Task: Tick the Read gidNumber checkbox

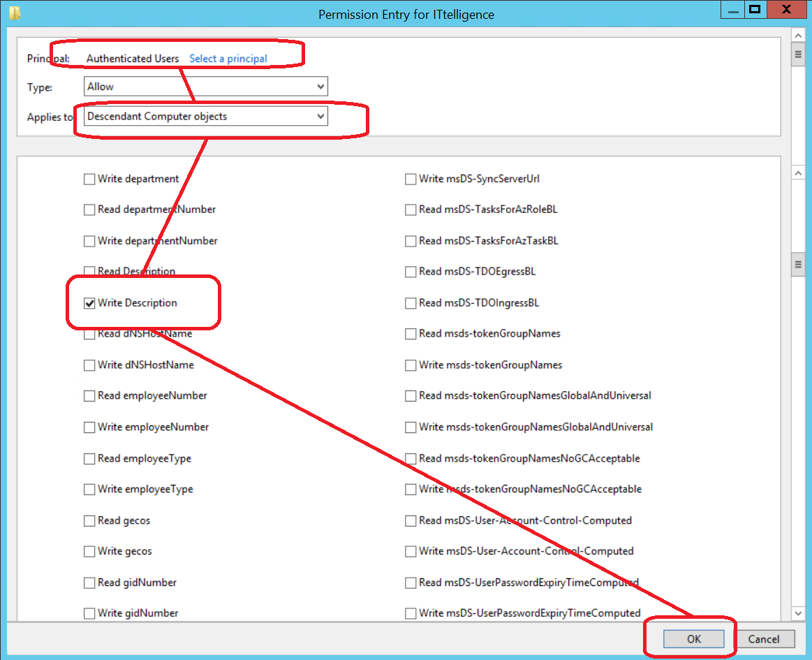Action: coord(89,583)
